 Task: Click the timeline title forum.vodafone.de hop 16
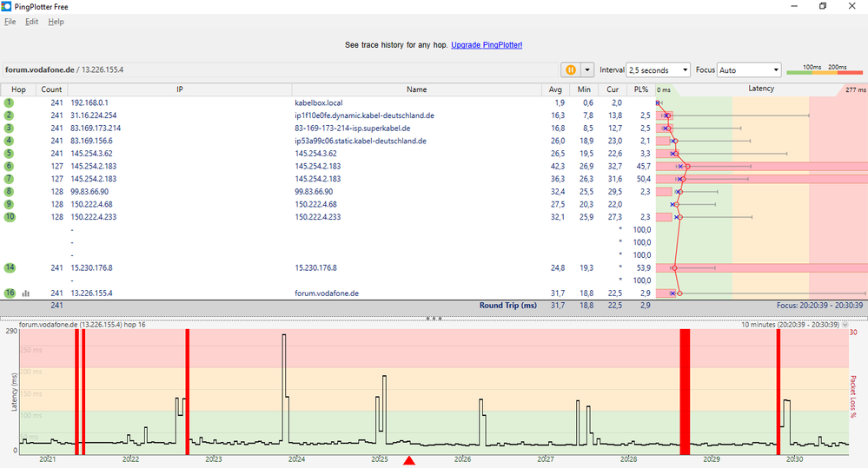(x=82, y=325)
